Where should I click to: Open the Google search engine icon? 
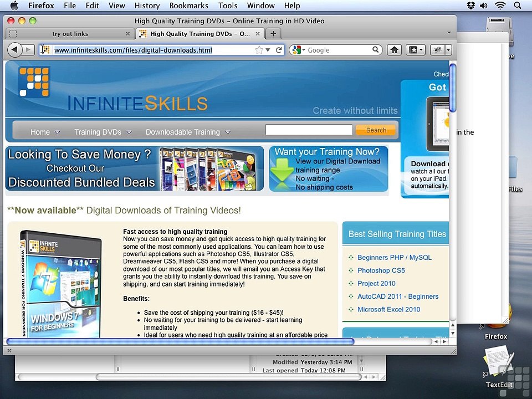coord(296,50)
